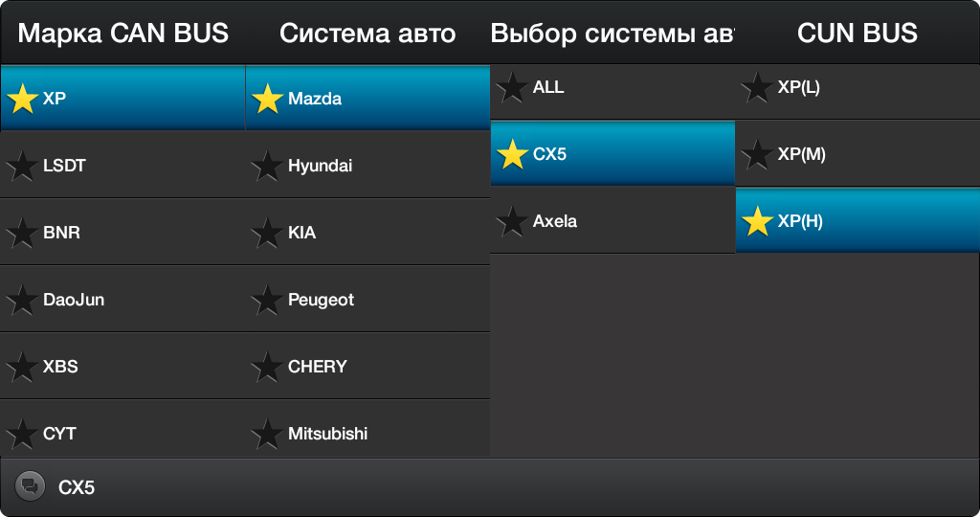Toggle the yellow star on XP

[22, 99]
